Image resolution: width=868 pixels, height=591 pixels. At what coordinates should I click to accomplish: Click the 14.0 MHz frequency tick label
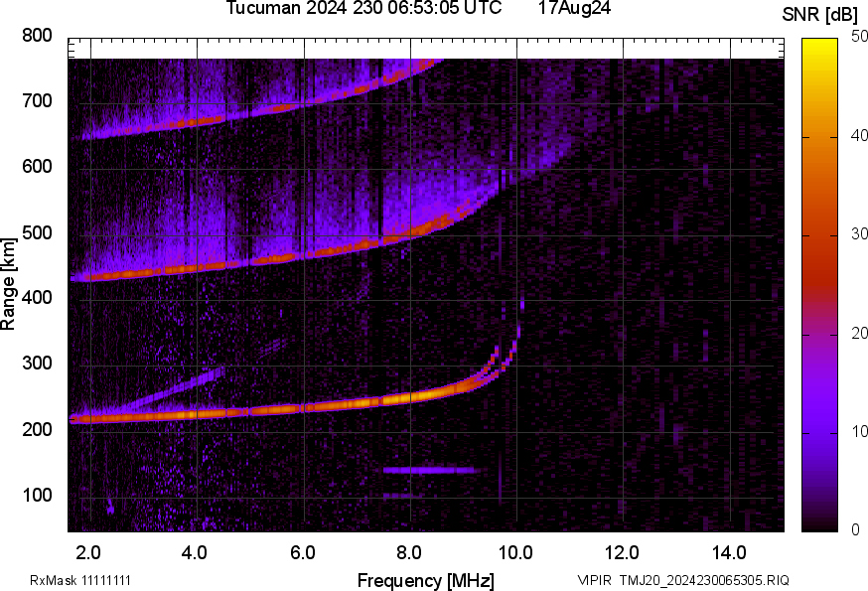(x=729, y=552)
